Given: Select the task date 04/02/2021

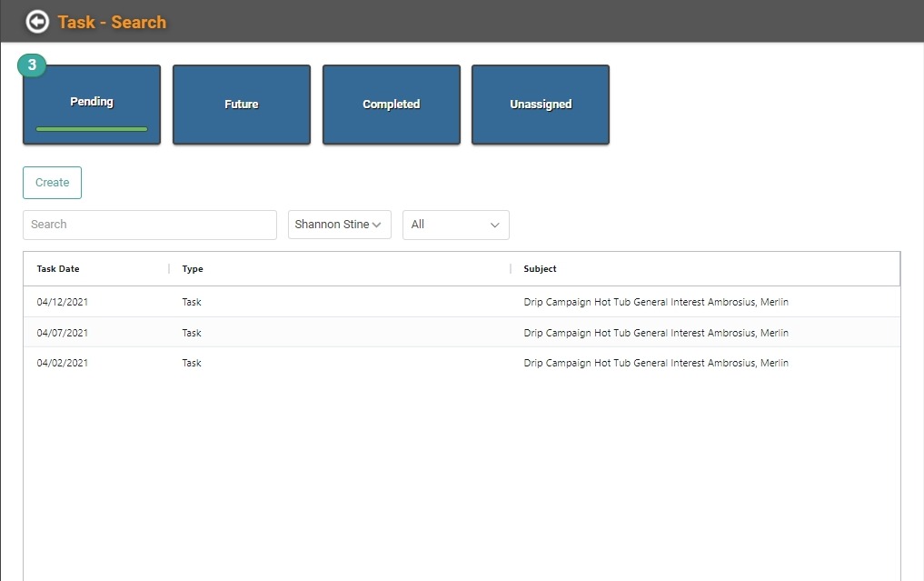Looking at the screenshot, I should pos(63,363).
